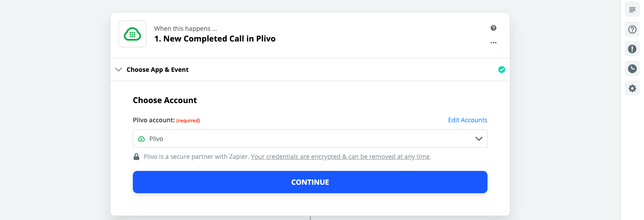This screenshot has width=644, height=220.
Task: Show the alerts exclamation icon panel
Action: coord(632,49)
